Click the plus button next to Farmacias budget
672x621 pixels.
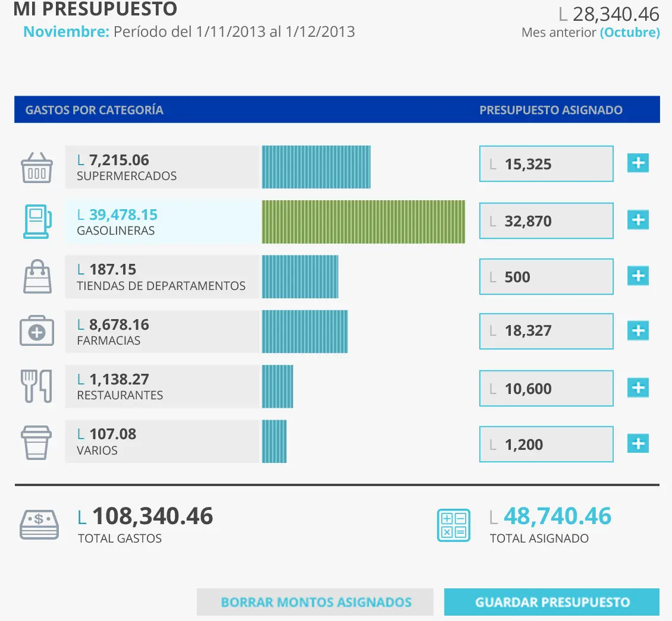click(638, 331)
